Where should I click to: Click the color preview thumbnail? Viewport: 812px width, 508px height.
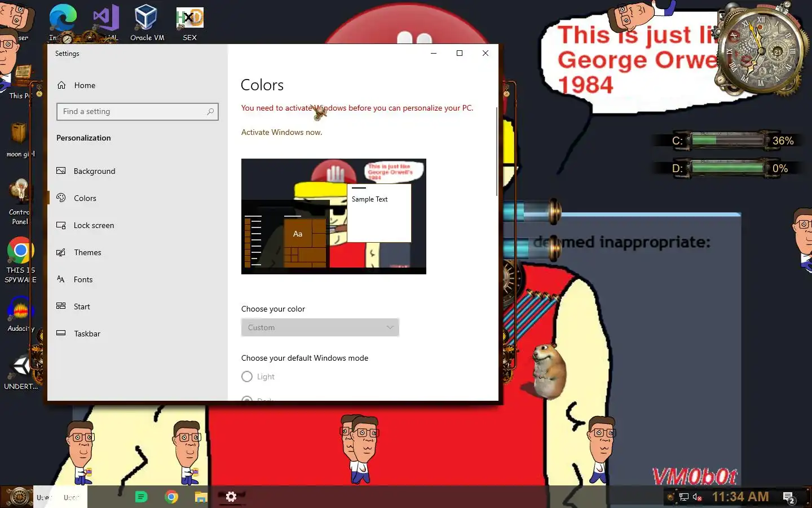[x=334, y=216]
